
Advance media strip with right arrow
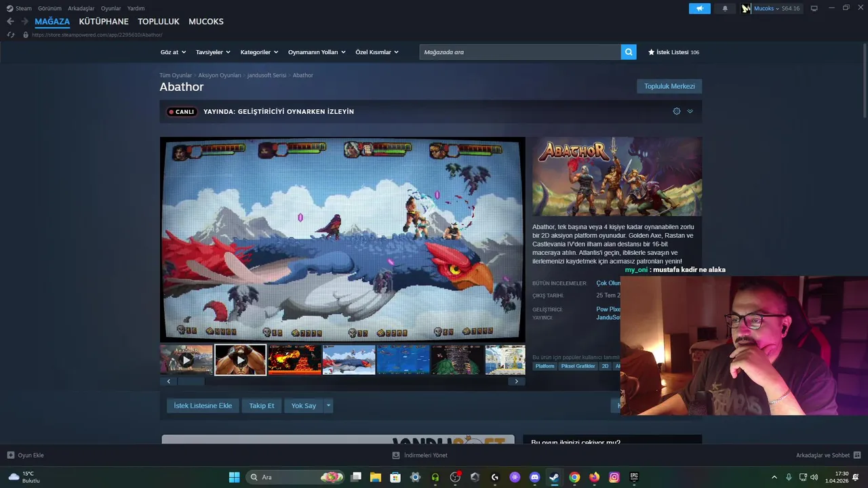point(516,381)
